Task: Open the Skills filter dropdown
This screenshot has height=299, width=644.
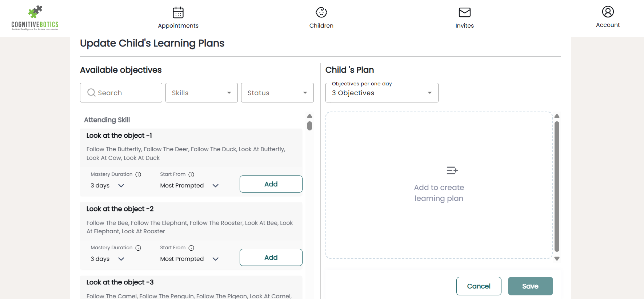Action: [x=201, y=93]
